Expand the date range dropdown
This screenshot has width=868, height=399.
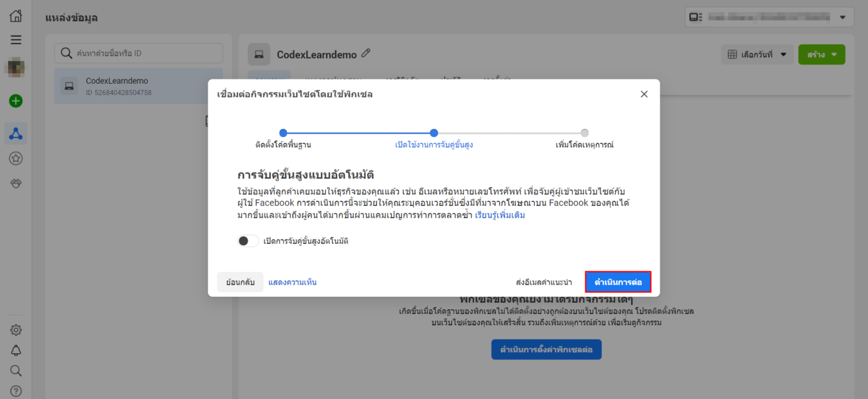click(757, 55)
